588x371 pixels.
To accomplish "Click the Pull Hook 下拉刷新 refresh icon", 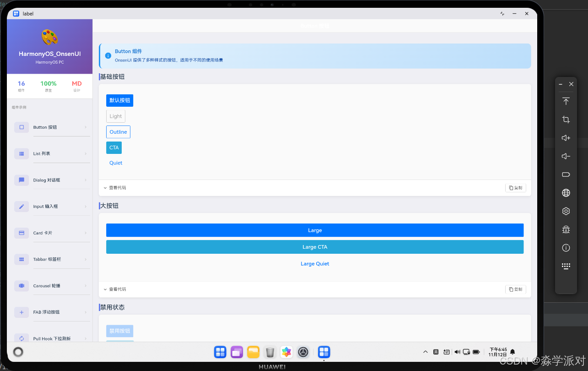I will point(22,338).
